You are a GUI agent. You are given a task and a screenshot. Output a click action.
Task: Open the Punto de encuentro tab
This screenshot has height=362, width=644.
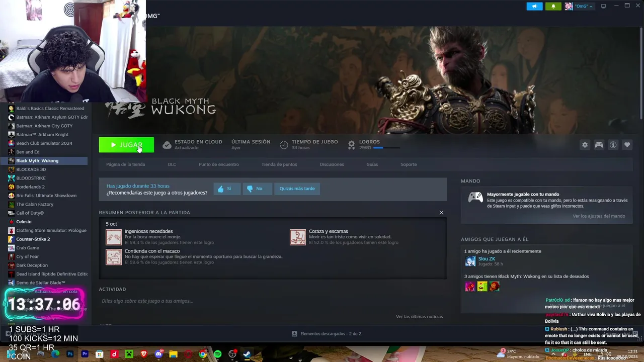pos(219,164)
